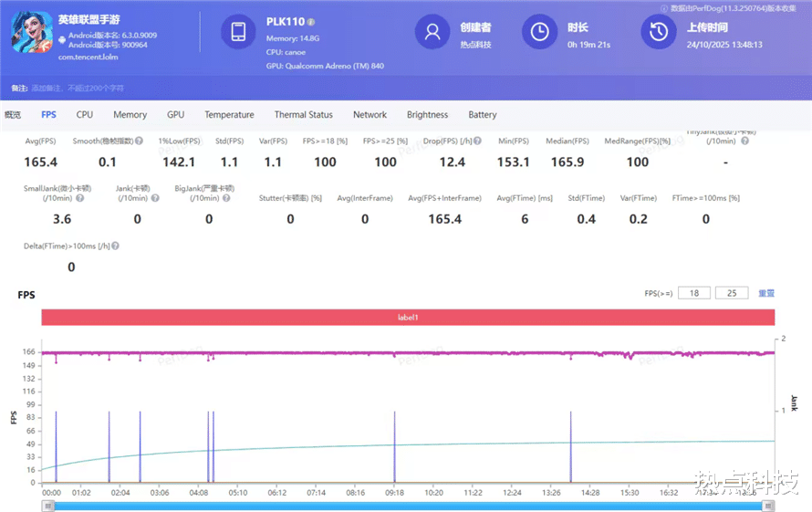Click the info icon beside PLK110

(311, 22)
